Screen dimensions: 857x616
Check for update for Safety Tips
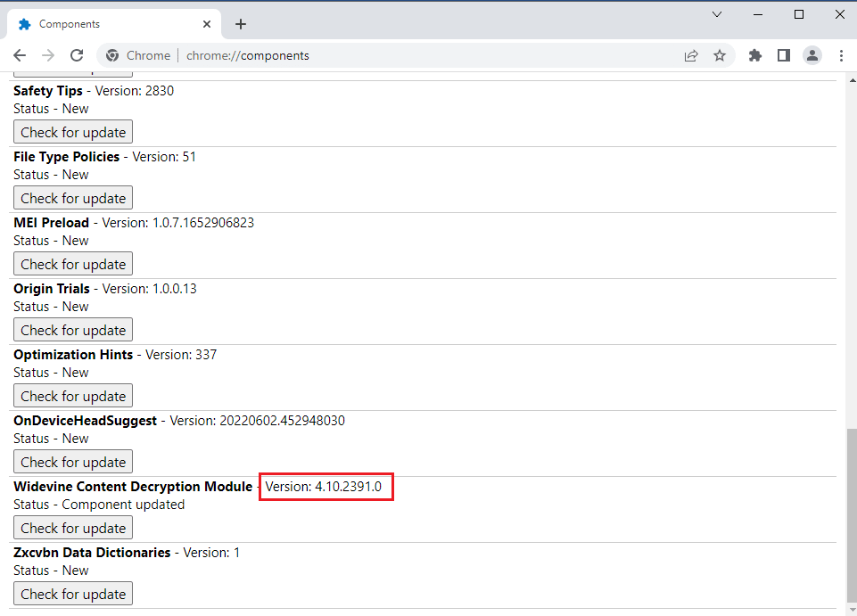tap(73, 132)
